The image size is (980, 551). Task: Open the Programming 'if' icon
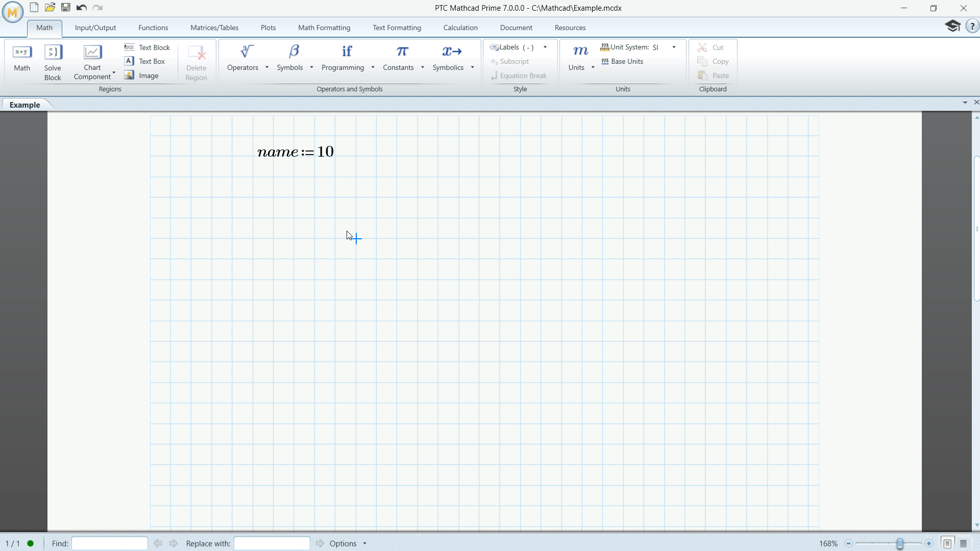coord(347,52)
